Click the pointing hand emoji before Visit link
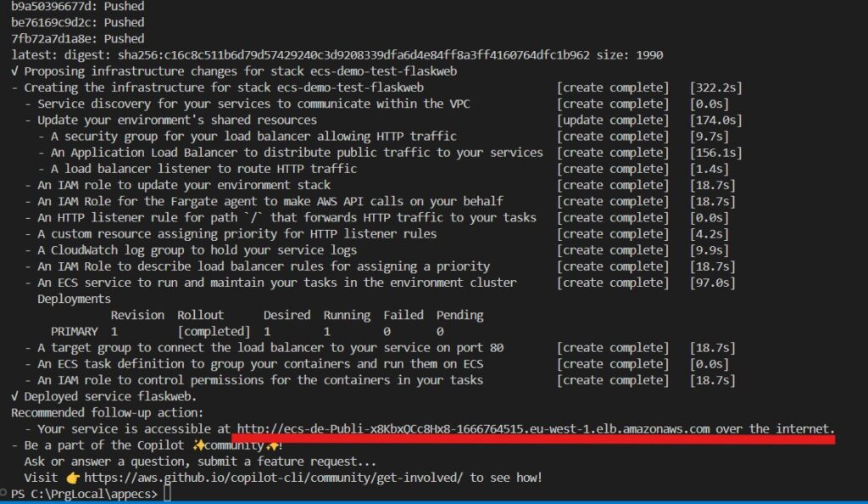Screen dimensions: 868x504 pyautogui.click(x=73, y=478)
